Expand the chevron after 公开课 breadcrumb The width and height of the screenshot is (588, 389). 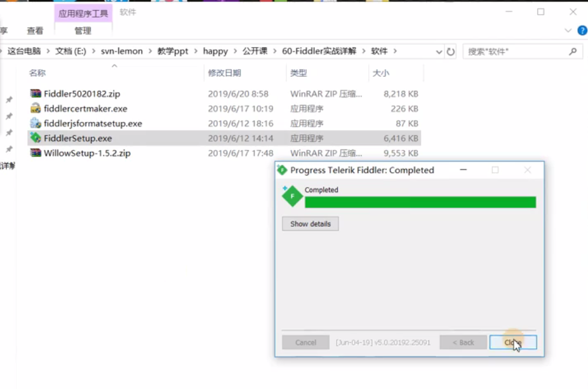(274, 51)
